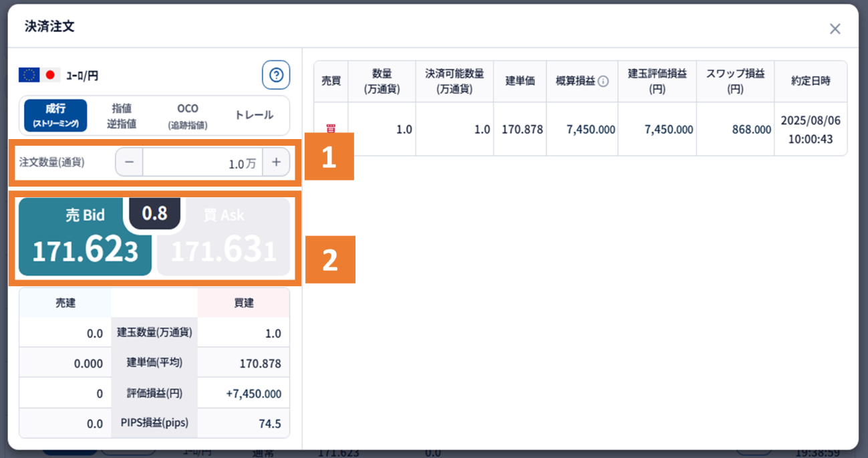Click the red 買 position row marker
The width and height of the screenshot is (868, 458).
point(330,129)
